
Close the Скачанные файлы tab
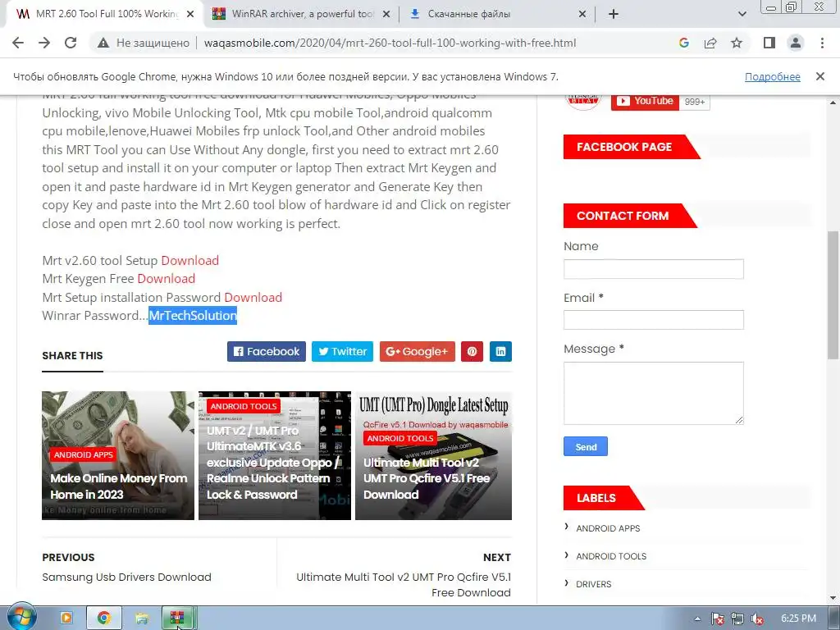click(582, 14)
